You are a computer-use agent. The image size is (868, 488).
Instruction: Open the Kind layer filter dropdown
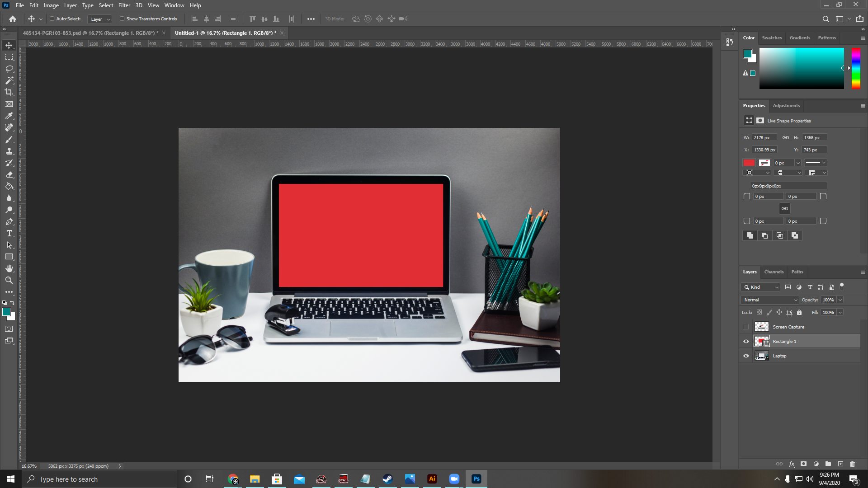click(760, 287)
